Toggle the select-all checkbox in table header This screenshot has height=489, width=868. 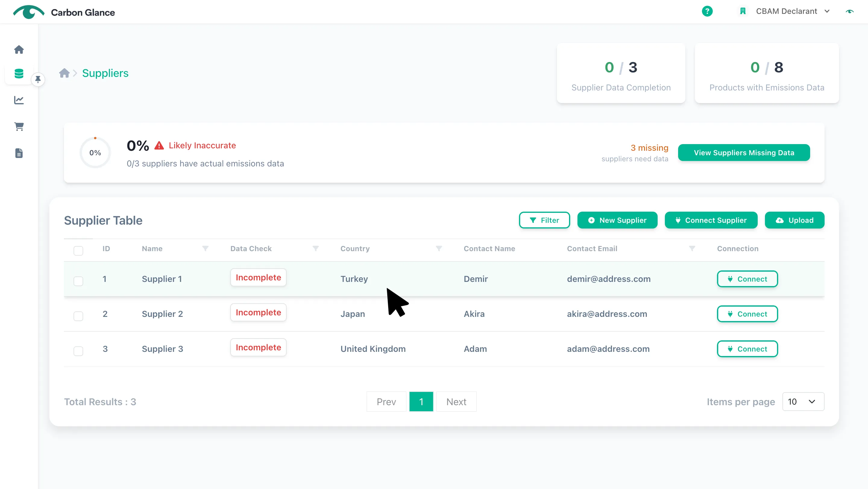tap(78, 251)
